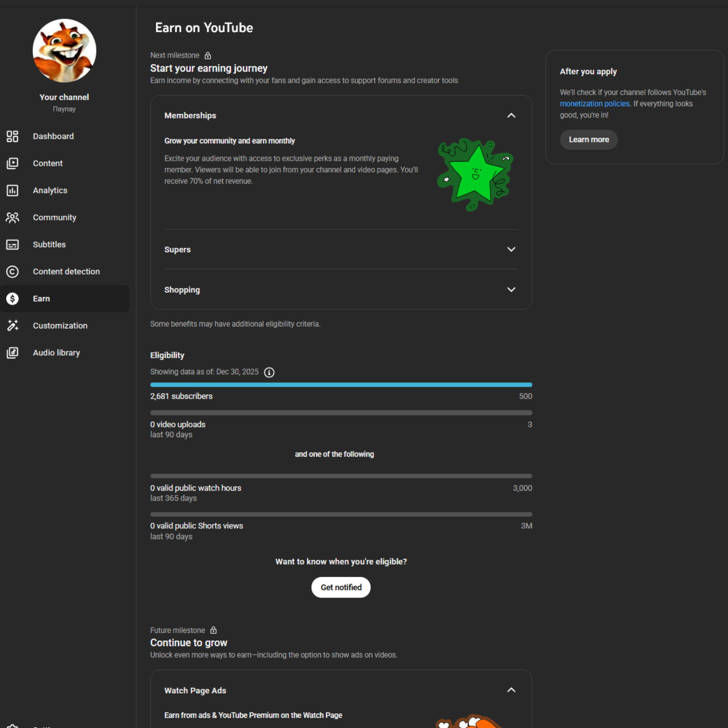The width and height of the screenshot is (728, 728).
Task: Collapse the Watch Page Ads section
Action: click(511, 690)
